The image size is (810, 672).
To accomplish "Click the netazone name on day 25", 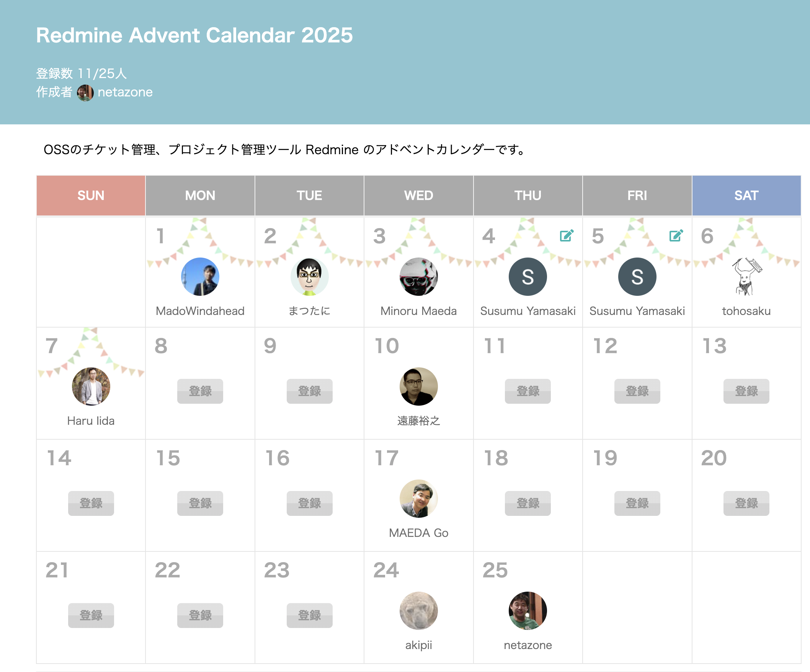I will point(527,645).
